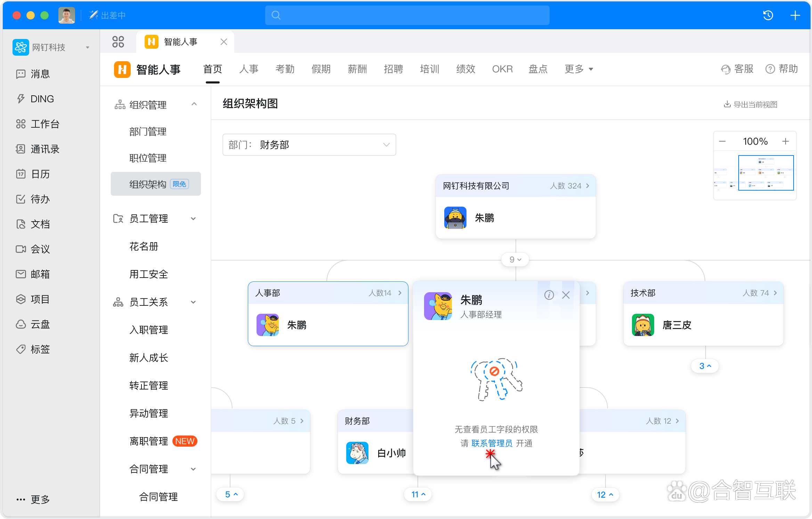Click the plus button to zoom in the chart
Viewport: 812px width, 519px height.
coord(786,141)
